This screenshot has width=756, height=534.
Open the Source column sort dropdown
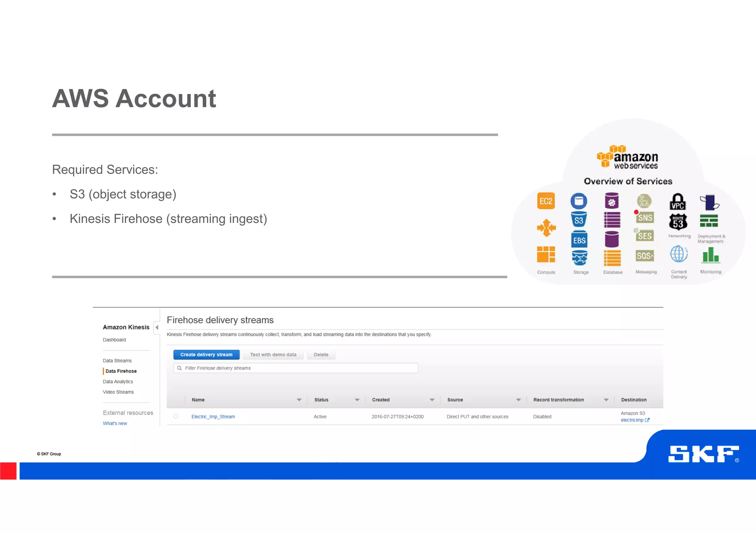[518, 400]
